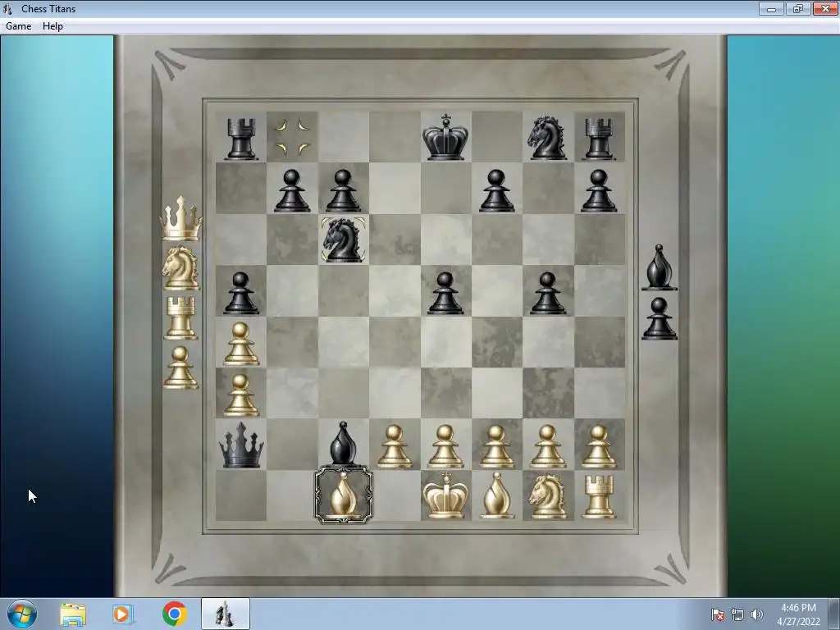
Task: Select the white king on e1
Action: (x=445, y=495)
